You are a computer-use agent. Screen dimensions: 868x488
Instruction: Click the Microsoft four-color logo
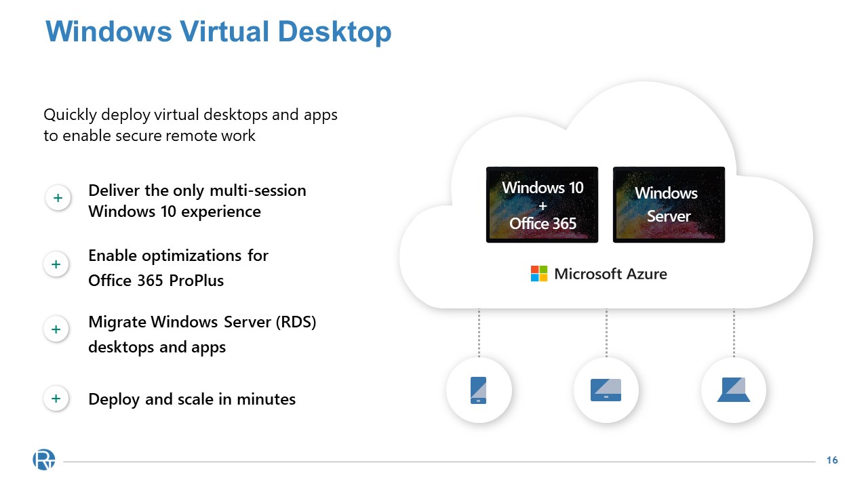pos(539,274)
